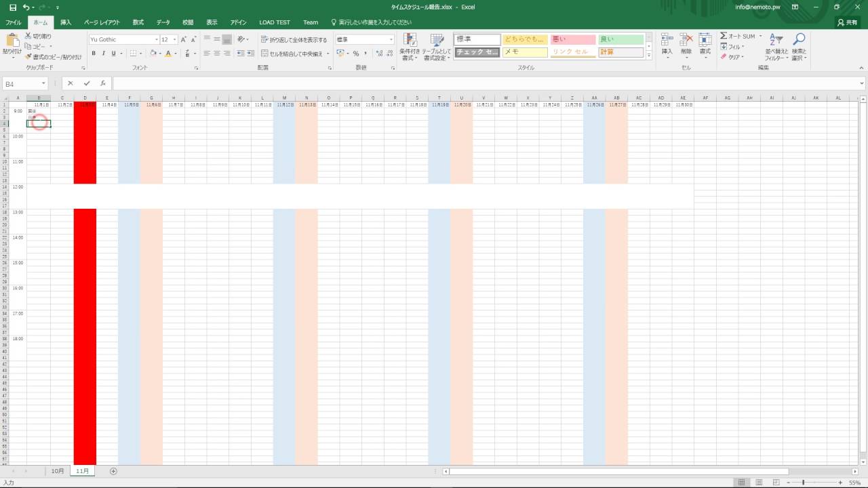868x488 pixels.
Task: Click the Undo arrow in the title bar
Action: click(26, 7)
